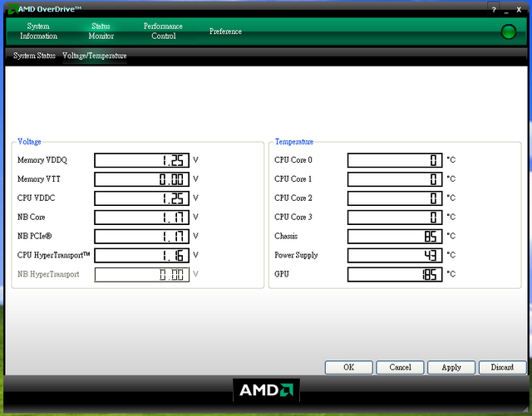
Task: Click the AMD OverDrive title text
Action: (x=50, y=9)
